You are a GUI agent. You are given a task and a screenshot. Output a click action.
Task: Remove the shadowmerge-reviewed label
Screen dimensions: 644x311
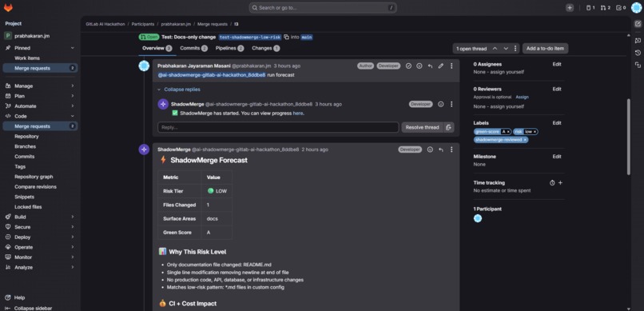click(x=525, y=140)
